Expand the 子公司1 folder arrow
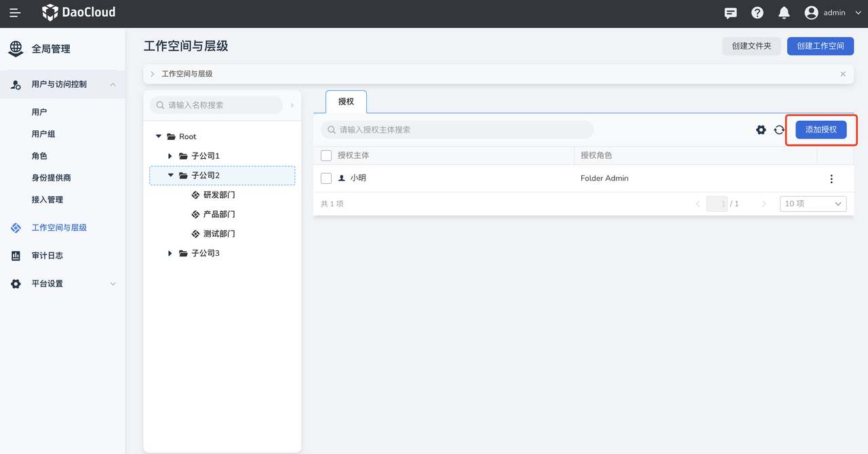 pos(170,156)
